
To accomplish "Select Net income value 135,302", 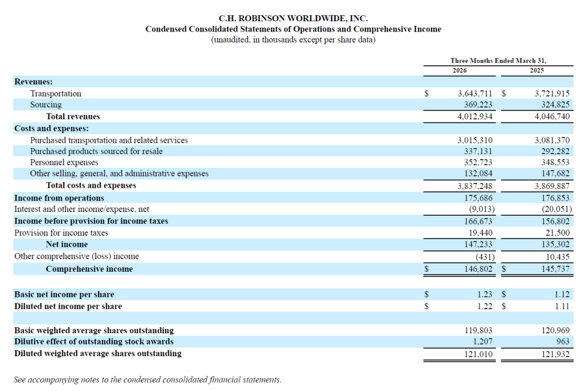I will click(x=555, y=245).
